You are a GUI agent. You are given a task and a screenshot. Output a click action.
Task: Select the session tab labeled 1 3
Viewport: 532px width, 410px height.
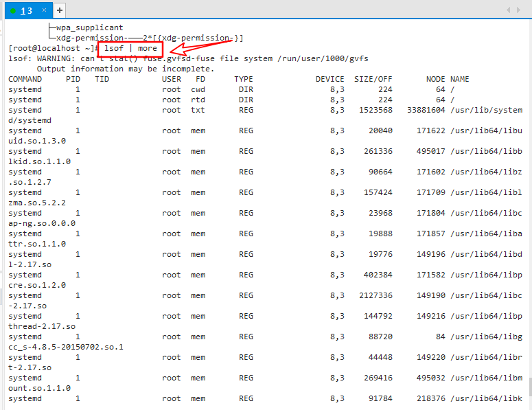(x=29, y=10)
